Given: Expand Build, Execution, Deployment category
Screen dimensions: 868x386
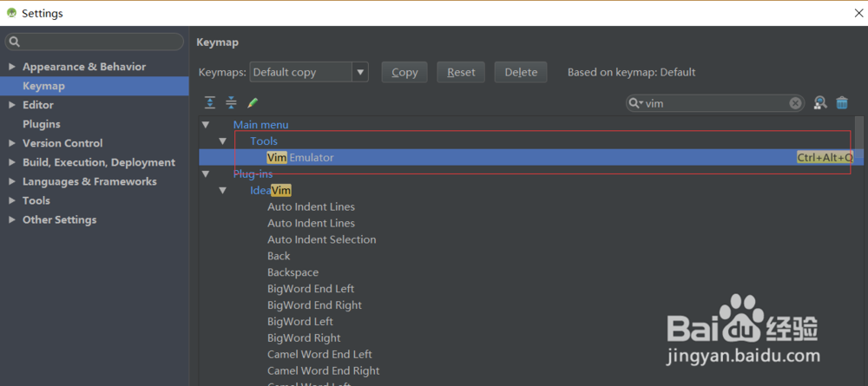Looking at the screenshot, I should tap(12, 162).
